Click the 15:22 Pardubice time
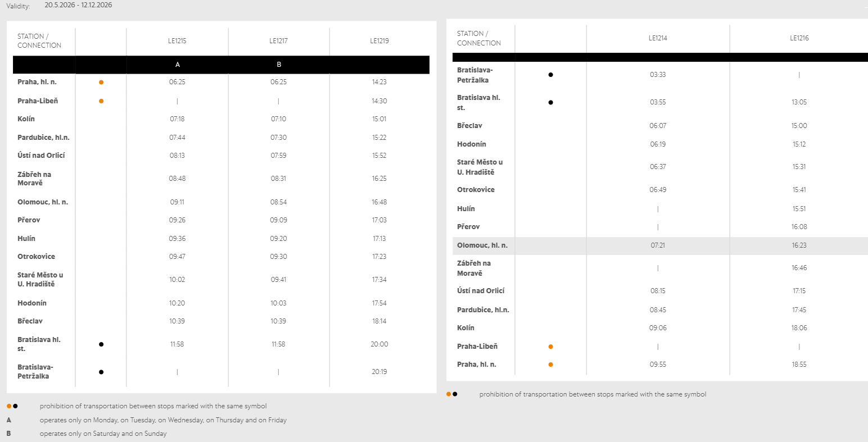Image resolution: width=868 pixels, height=442 pixels. (379, 138)
